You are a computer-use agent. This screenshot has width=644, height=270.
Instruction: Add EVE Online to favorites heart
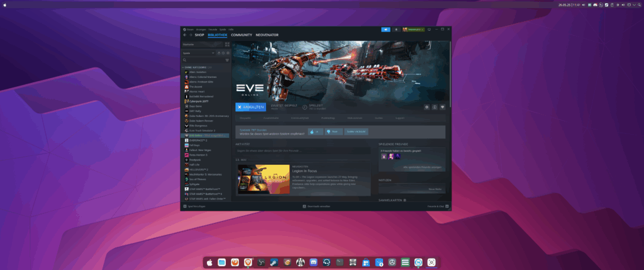[x=442, y=107]
